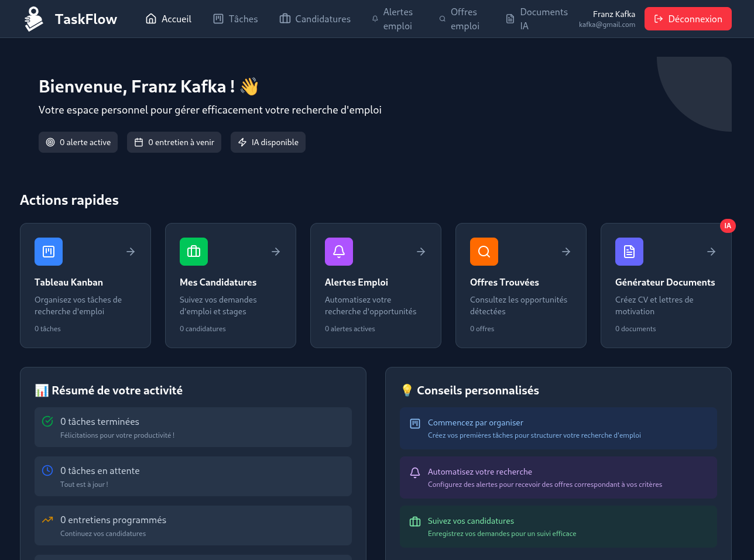754x560 pixels.
Task: Open the Commencez par organiser tip
Action: click(558, 428)
